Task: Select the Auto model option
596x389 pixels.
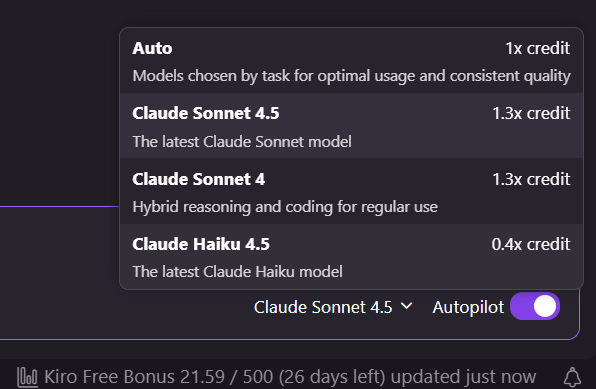Action: (x=351, y=61)
